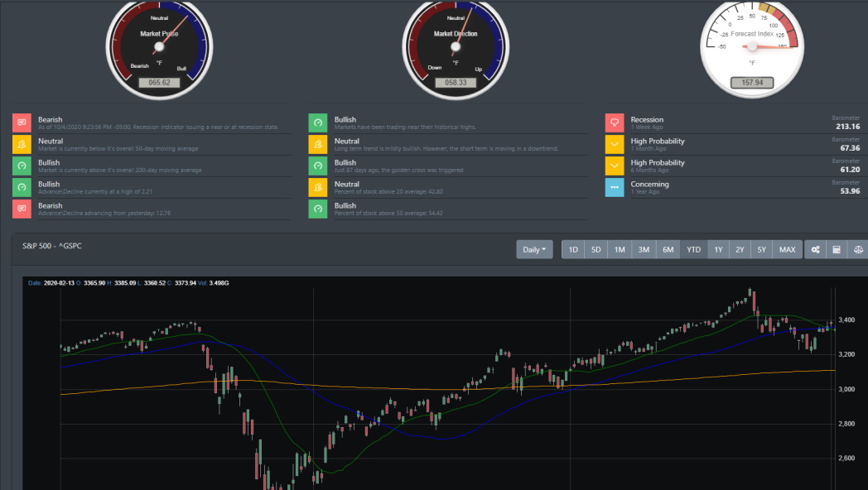Click the yellow icon for stock above 20 average
The image size is (868, 490).
(x=318, y=188)
